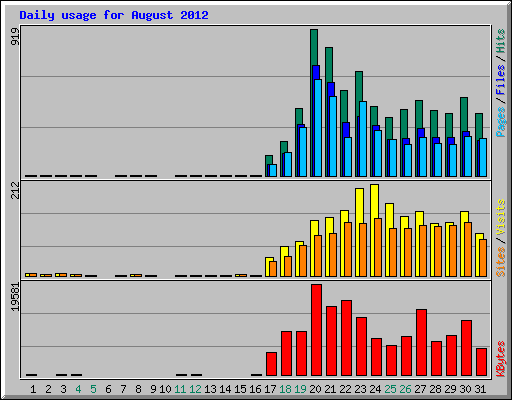Screen dimensions: 512x400
Task: Click day label 28 on the x-axis
Action: [436, 389]
